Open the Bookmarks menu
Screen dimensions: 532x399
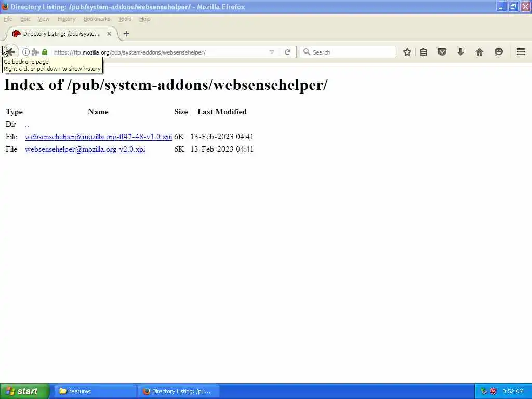click(x=97, y=19)
